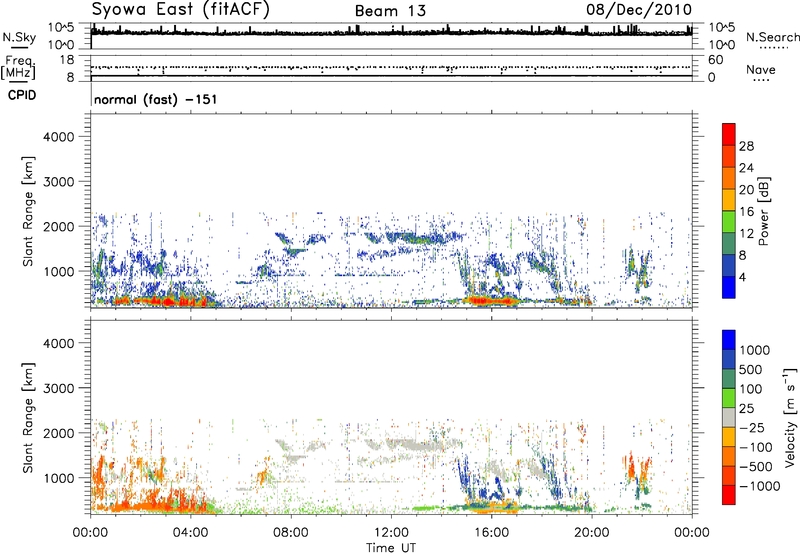Click the dotted frequency trace panel
The image size is (800, 554).
tap(391, 67)
